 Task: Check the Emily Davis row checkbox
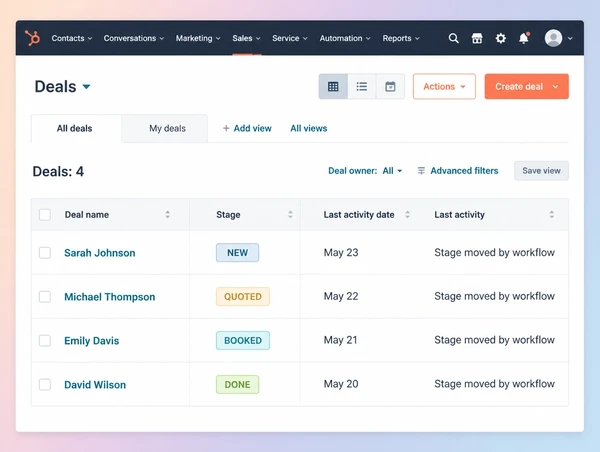tap(45, 341)
